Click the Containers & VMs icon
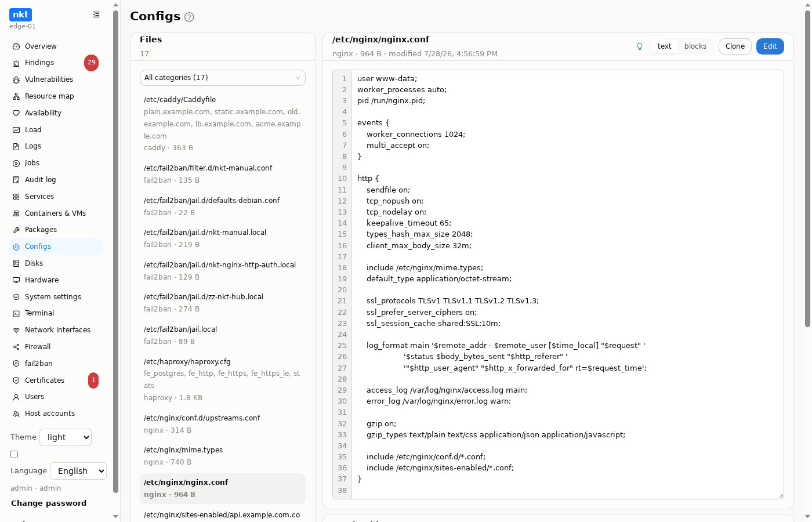812x522 pixels. click(x=16, y=213)
